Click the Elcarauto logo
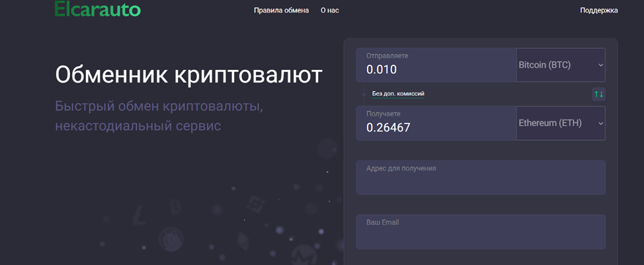644x265 pixels. [x=98, y=9]
